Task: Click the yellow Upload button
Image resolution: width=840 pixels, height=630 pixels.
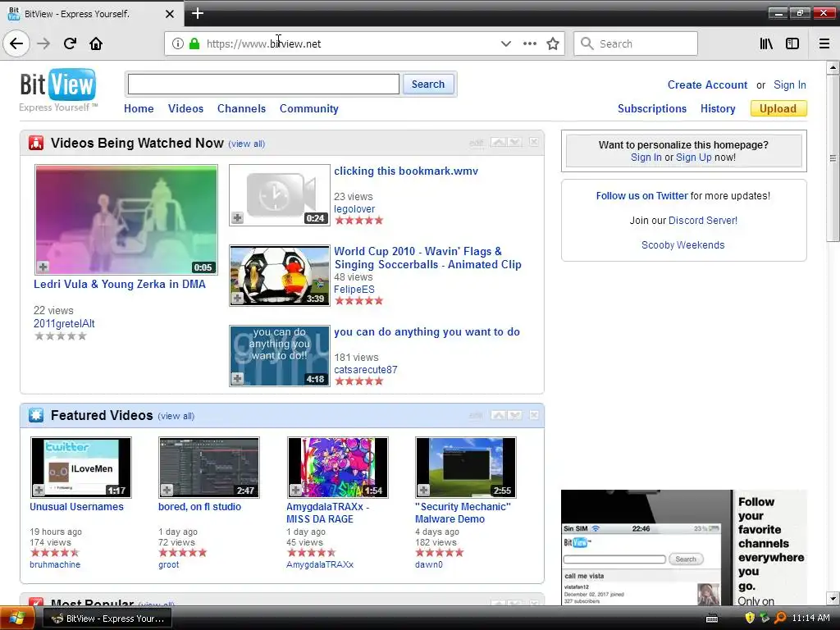Action: 778,108
